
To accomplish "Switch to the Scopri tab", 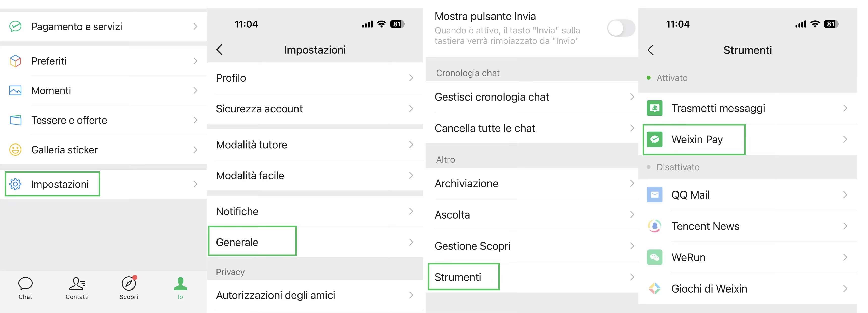I will coord(129,288).
